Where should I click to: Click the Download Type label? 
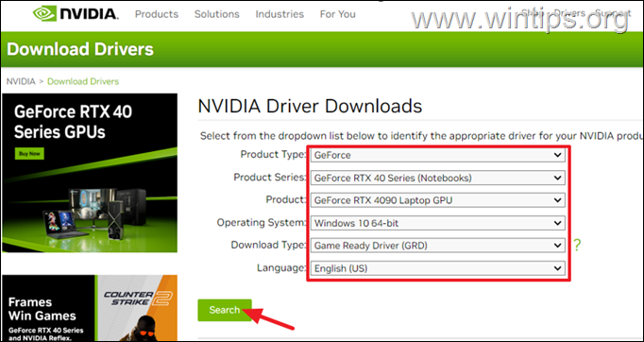(268, 246)
